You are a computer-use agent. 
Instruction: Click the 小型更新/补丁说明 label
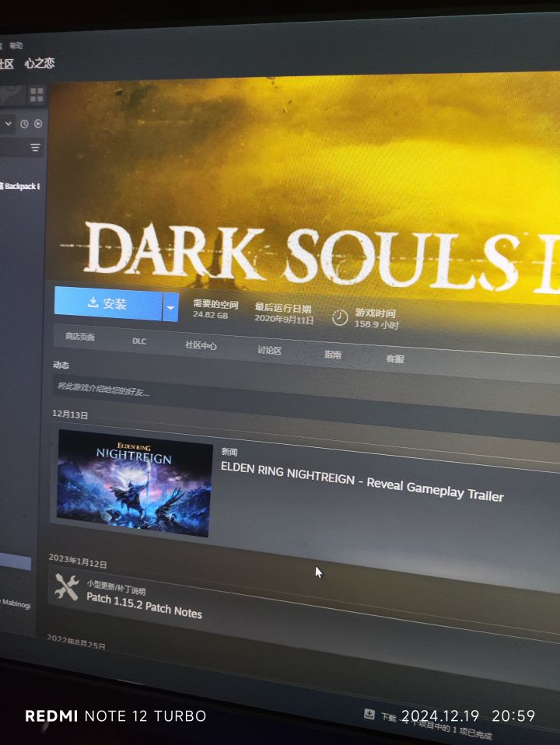tap(116, 587)
